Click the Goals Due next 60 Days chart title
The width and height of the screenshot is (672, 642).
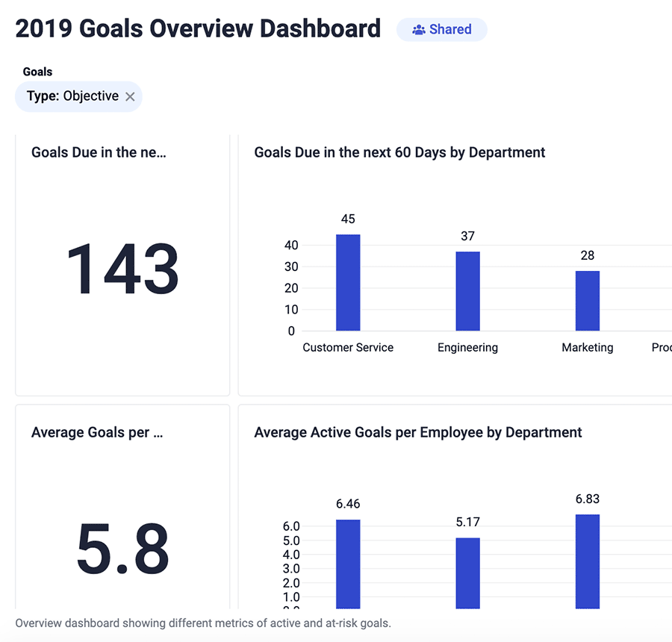tap(399, 152)
